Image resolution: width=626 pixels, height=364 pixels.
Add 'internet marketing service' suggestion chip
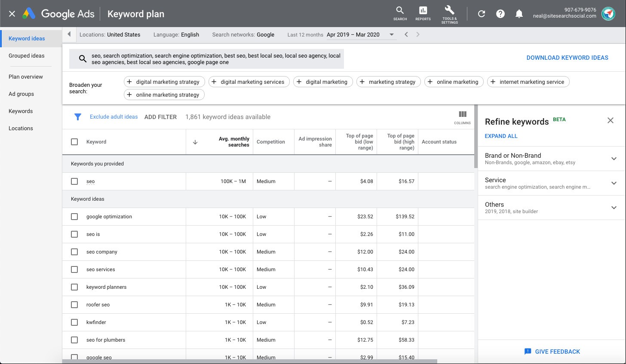click(528, 82)
